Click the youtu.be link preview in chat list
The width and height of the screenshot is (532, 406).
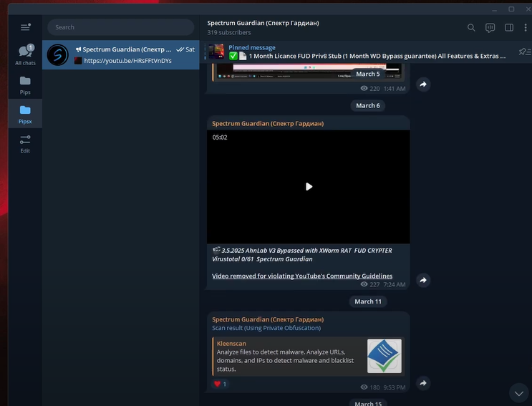click(x=127, y=61)
